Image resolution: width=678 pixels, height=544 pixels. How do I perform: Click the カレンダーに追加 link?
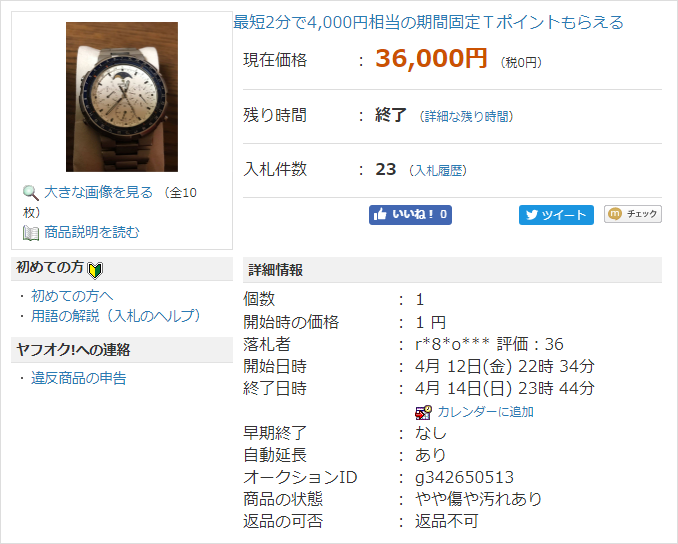click(x=485, y=412)
